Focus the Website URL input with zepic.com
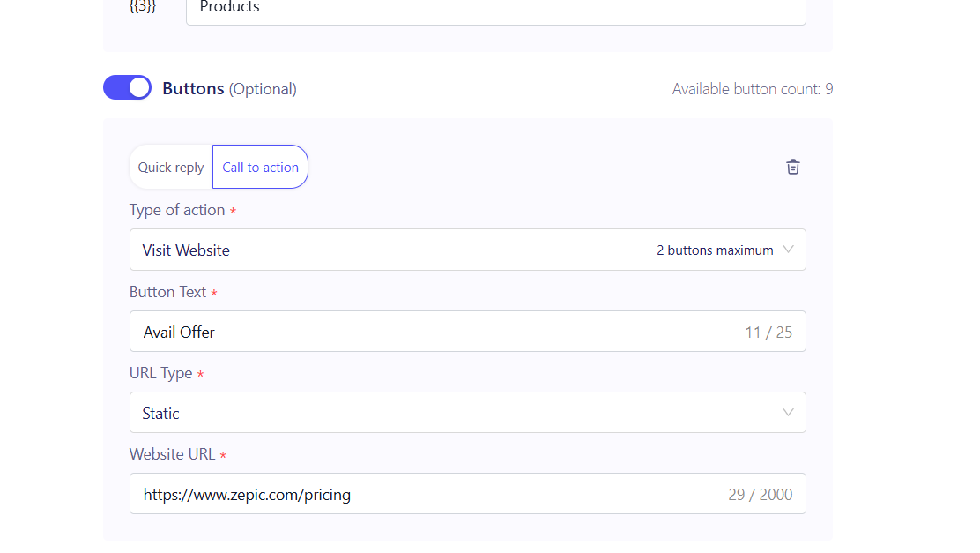 tap(423, 494)
